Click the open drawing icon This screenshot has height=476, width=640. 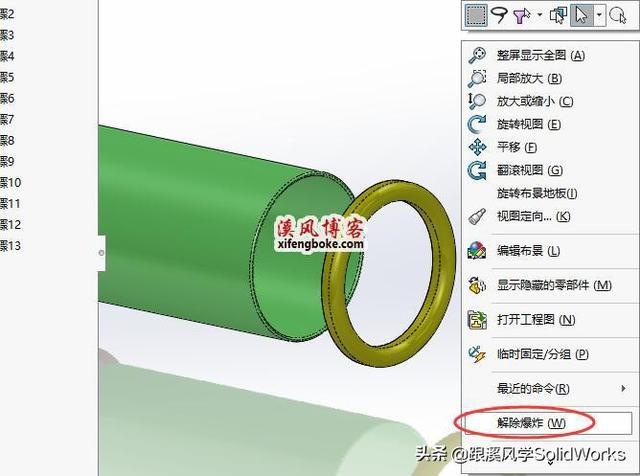coord(477,320)
